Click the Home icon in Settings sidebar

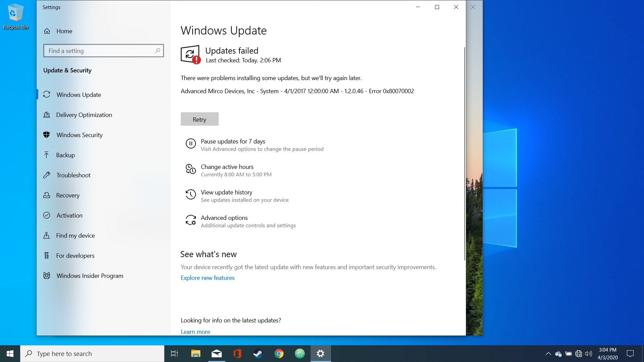47,31
